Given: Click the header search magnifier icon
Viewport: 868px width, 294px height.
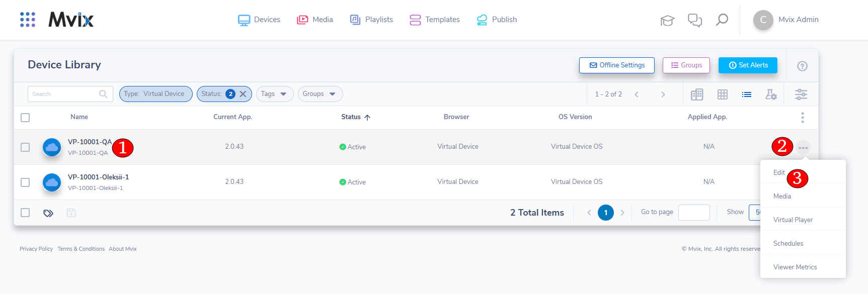Looking at the screenshot, I should coord(722,20).
